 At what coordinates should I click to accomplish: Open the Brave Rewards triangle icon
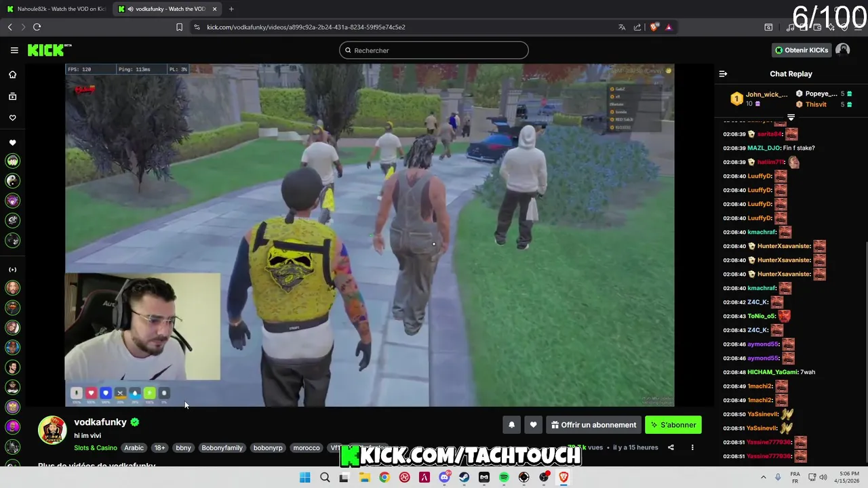point(669,27)
